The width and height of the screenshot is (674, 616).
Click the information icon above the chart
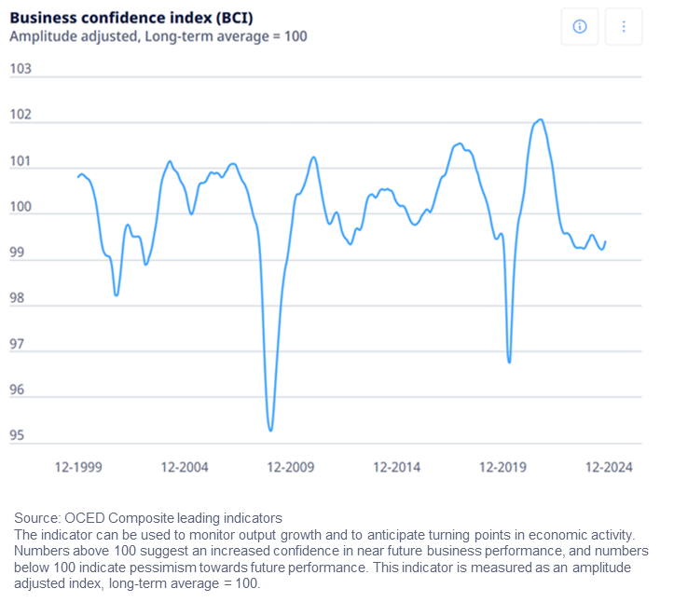pyautogui.click(x=579, y=27)
